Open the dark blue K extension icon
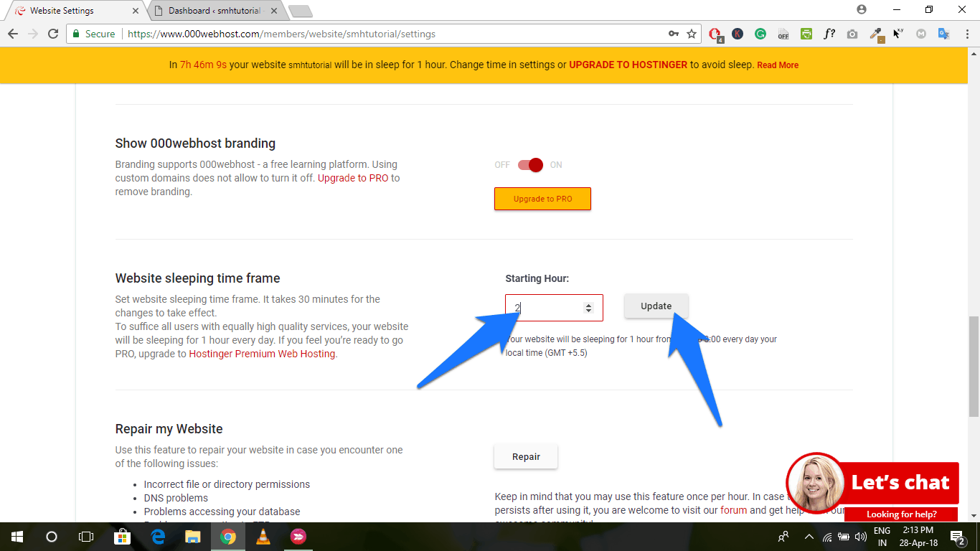The image size is (980, 551). click(738, 34)
